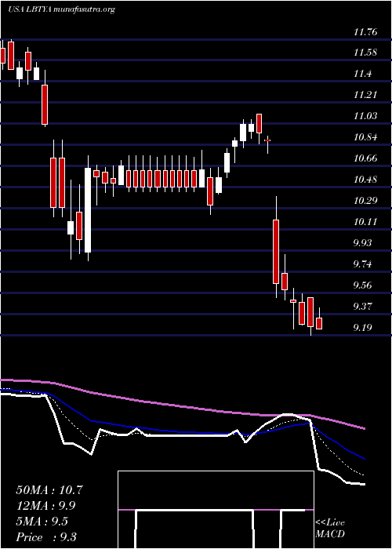392x549 pixels.
Task: Select the 10.66 price axis label
Action: click(x=365, y=158)
